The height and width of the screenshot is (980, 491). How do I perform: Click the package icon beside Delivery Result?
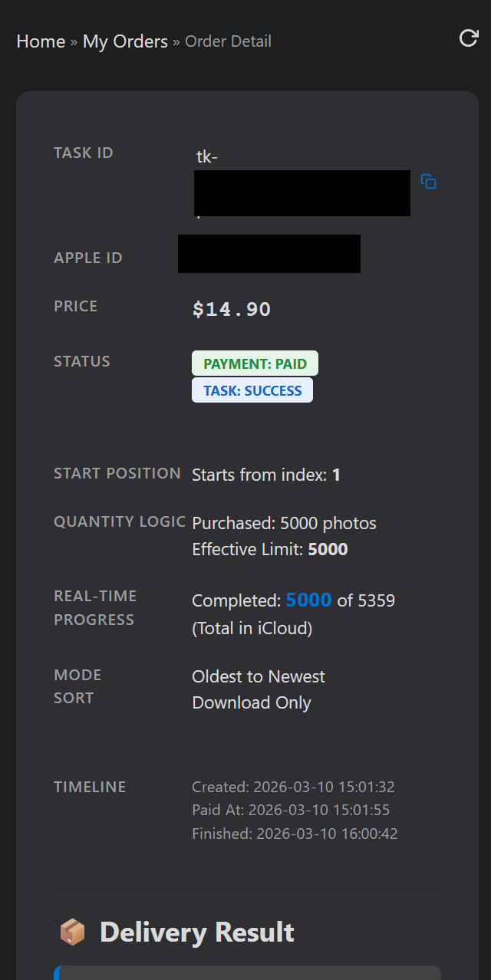tap(73, 932)
